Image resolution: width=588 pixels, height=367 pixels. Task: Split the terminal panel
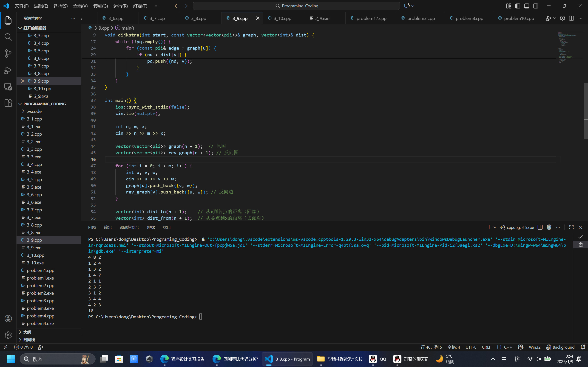click(540, 227)
